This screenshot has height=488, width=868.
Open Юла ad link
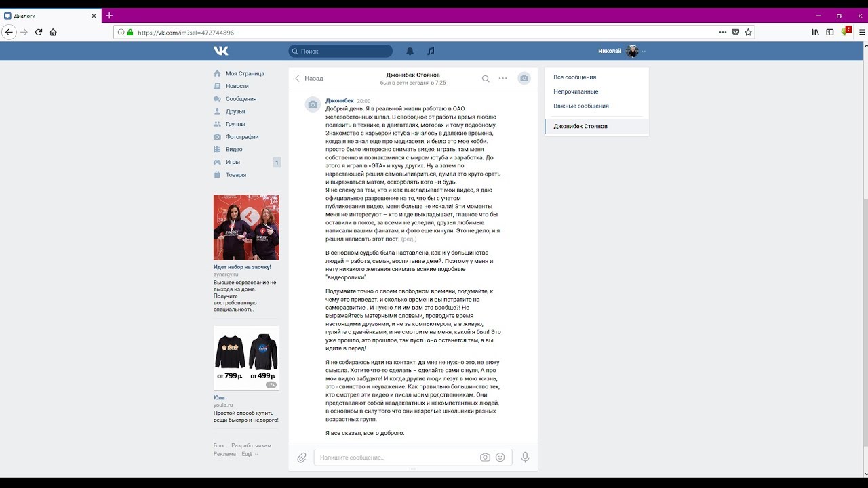pyautogui.click(x=219, y=398)
